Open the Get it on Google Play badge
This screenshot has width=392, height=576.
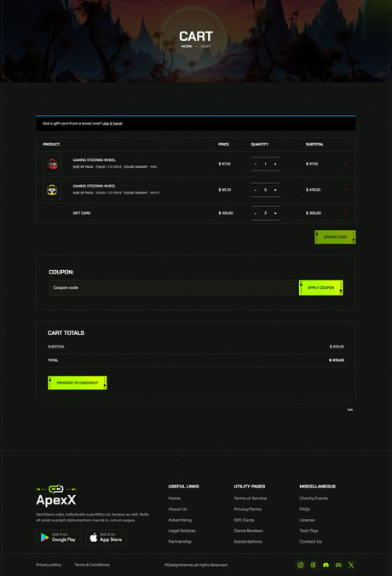(x=59, y=538)
